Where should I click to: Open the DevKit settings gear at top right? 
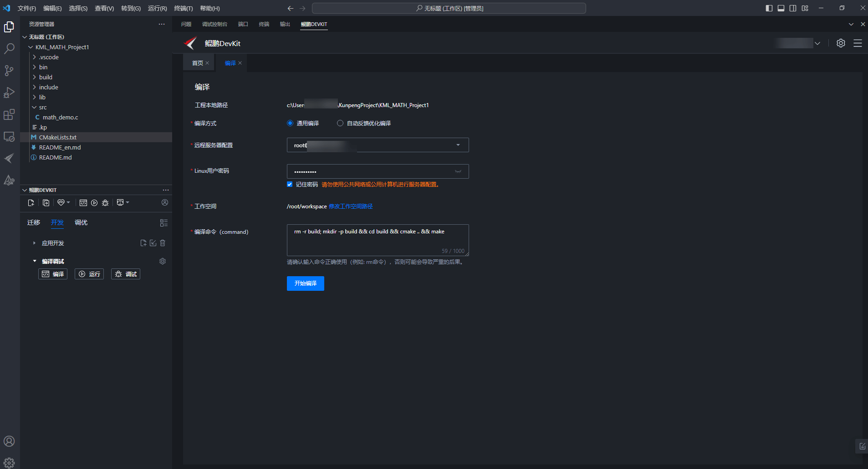coord(841,43)
